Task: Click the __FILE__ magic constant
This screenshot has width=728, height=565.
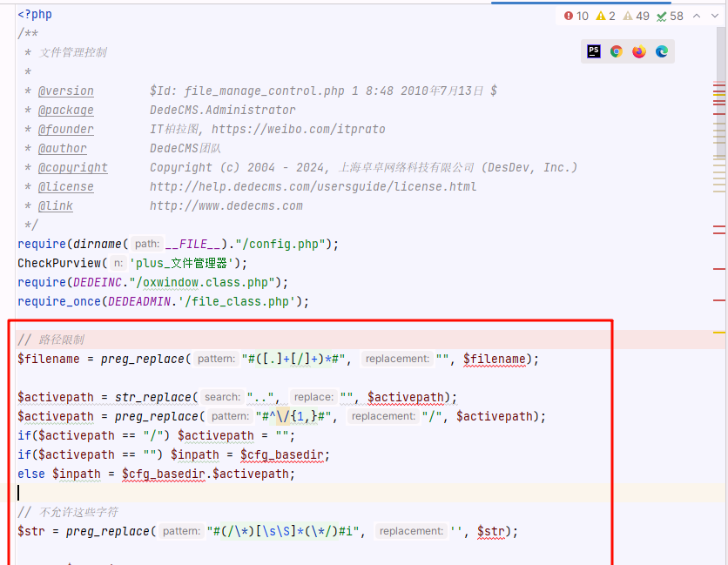Action: [192, 245]
